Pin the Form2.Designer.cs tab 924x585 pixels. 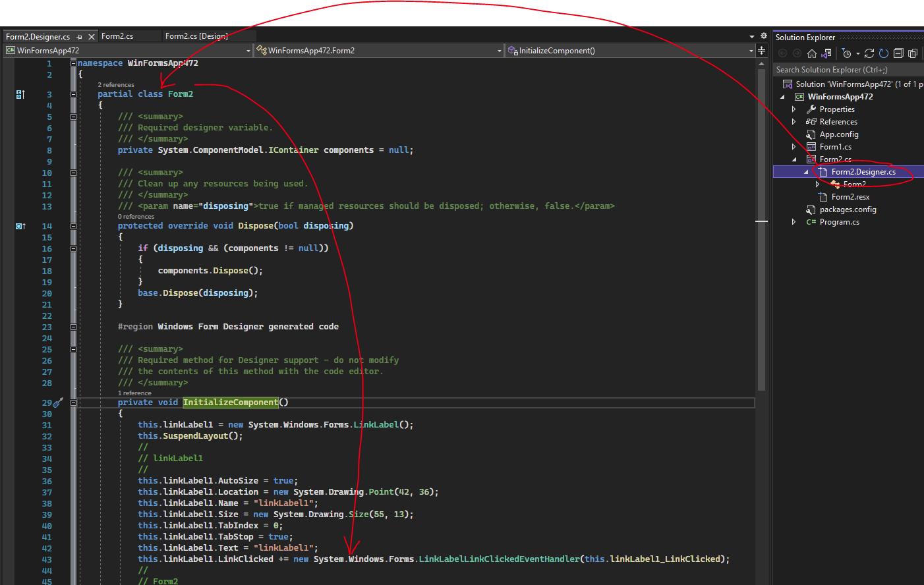click(x=80, y=37)
